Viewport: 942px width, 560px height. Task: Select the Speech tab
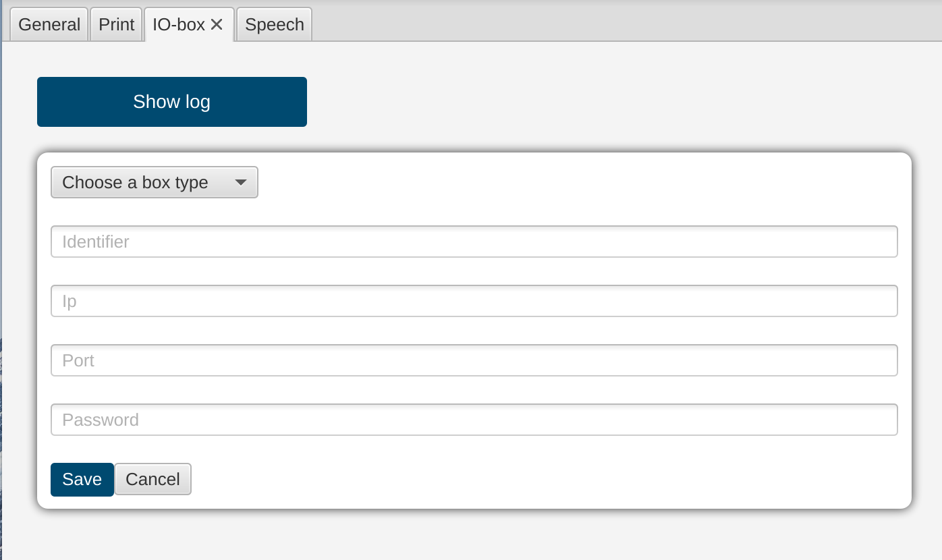tap(274, 25)
